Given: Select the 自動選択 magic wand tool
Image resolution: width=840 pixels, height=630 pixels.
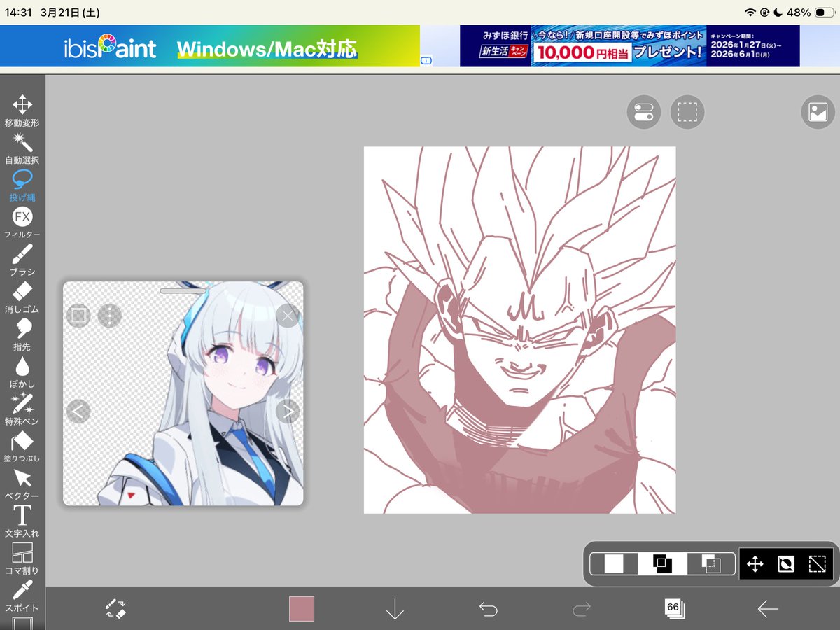Looking at the screenshot, I should click(22, 147).
